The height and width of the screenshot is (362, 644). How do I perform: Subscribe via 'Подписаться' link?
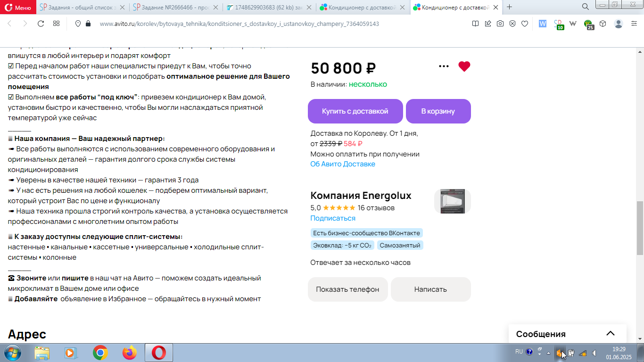click(333, 218)
